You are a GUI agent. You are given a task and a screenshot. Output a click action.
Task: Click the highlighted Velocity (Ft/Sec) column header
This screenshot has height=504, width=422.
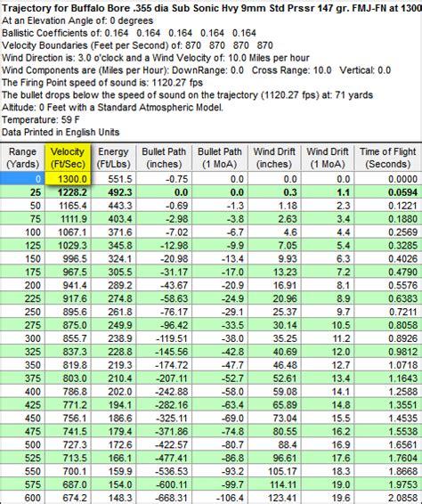click(68, 158)
